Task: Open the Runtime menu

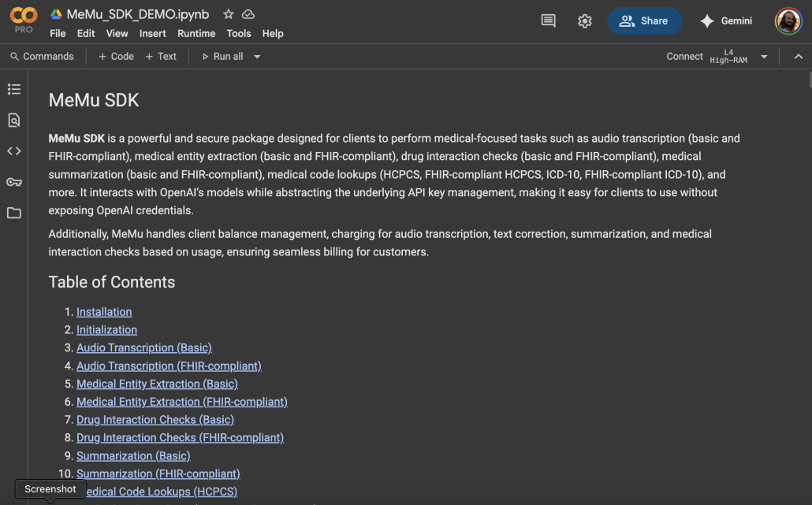Action: coord(196,34)
